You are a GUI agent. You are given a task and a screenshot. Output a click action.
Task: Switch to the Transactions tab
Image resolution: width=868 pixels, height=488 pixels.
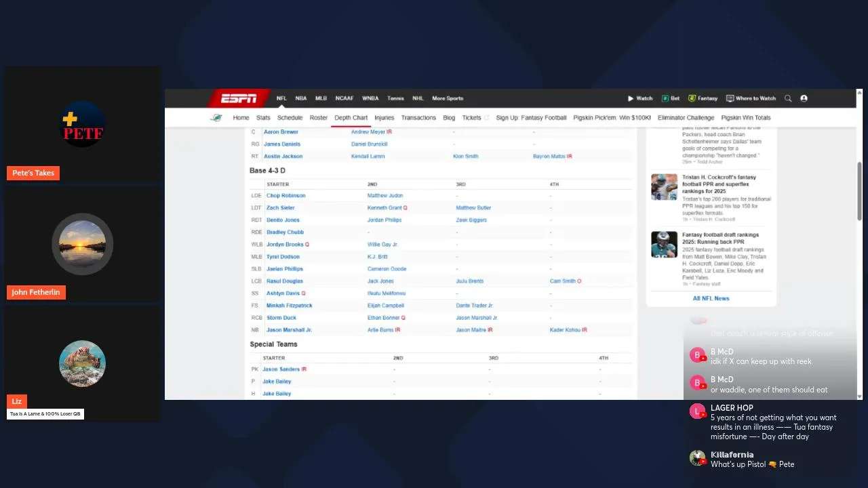point(418,118)
